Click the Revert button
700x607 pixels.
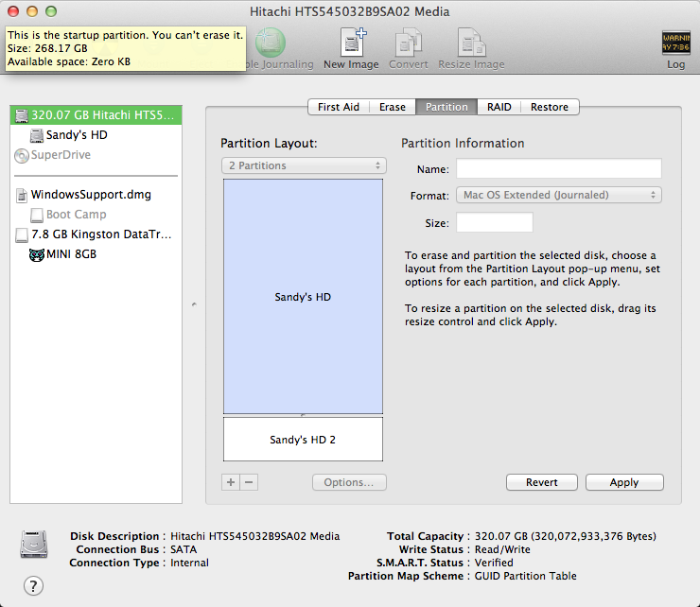[541, 482]
